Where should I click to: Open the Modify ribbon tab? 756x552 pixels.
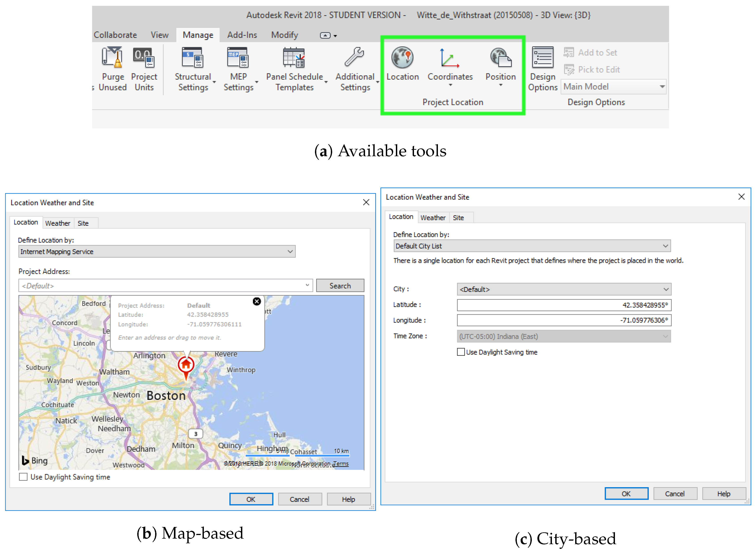284,35
